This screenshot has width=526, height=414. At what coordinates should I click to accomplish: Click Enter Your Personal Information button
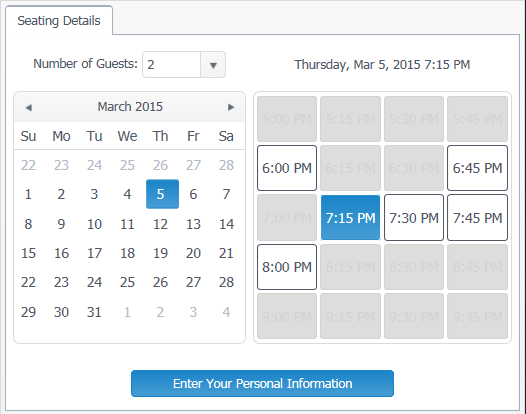click(262, 383)
